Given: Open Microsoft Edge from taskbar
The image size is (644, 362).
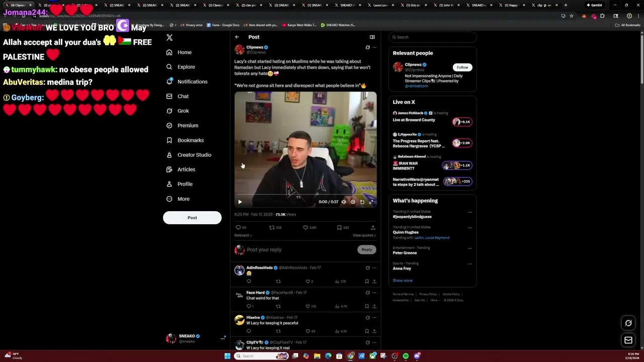Looking at the screenshot, I should pos(328,356).
